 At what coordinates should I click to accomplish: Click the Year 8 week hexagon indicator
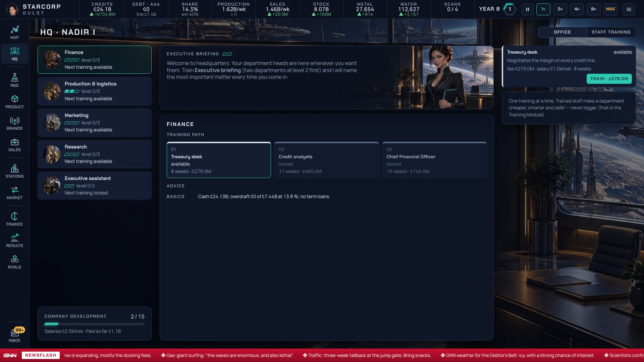pyautogui.click(x=509, y=9)
